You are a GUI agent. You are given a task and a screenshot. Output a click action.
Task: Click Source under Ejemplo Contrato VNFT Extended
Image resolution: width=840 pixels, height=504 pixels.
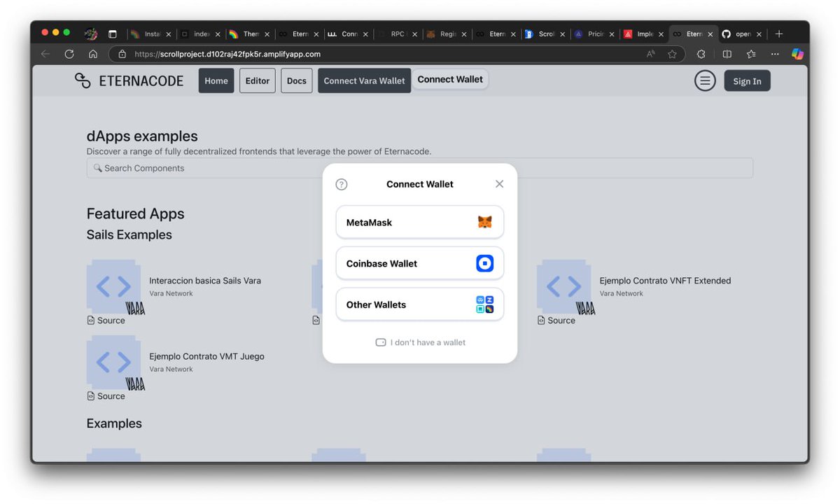click(x=556, y=321)
